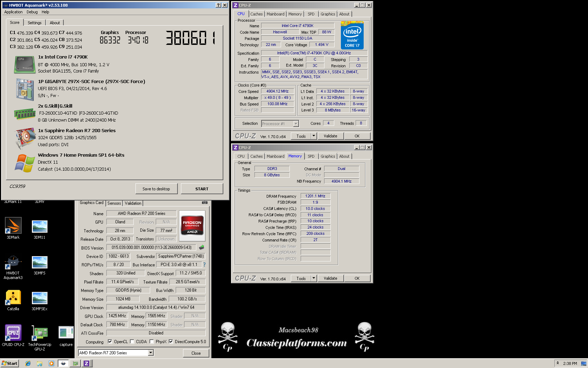Image resolution: width=588 pixels, height=368 pixels.
Task: Launch TechPowerUp GPU-Z desktop icon
Action: 40,338
